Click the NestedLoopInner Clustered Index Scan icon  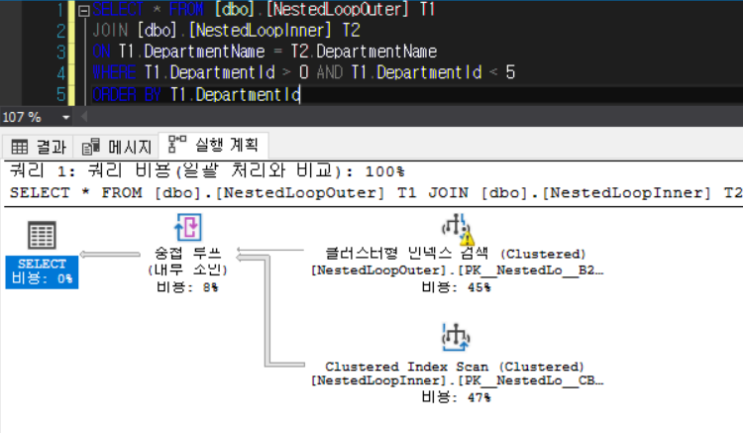[x=455, y=337]
